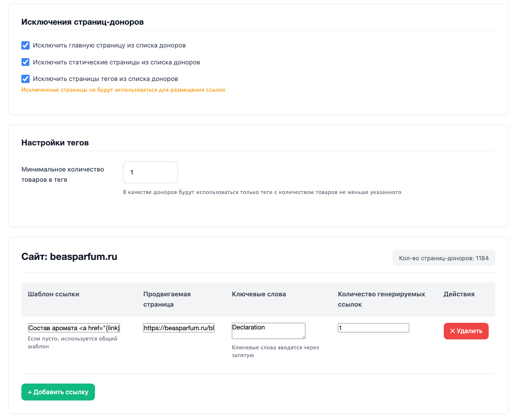Toggle exclude static pages checkbox
517x420 pixels.
click(x=25, y=62)
